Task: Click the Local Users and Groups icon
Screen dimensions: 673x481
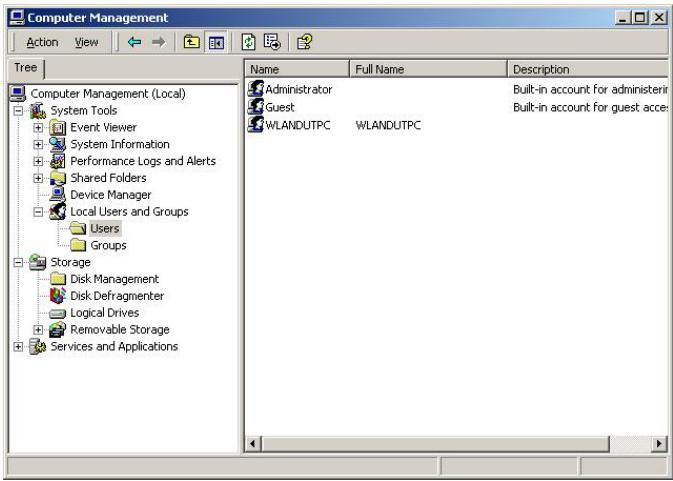Action: tap(58, 211)
